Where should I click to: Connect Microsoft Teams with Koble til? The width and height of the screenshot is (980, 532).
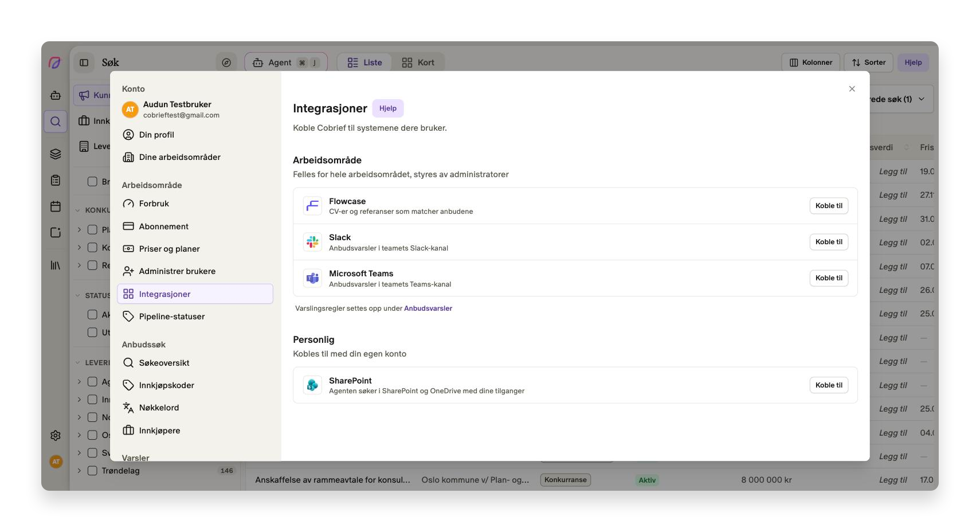[829, 278]
